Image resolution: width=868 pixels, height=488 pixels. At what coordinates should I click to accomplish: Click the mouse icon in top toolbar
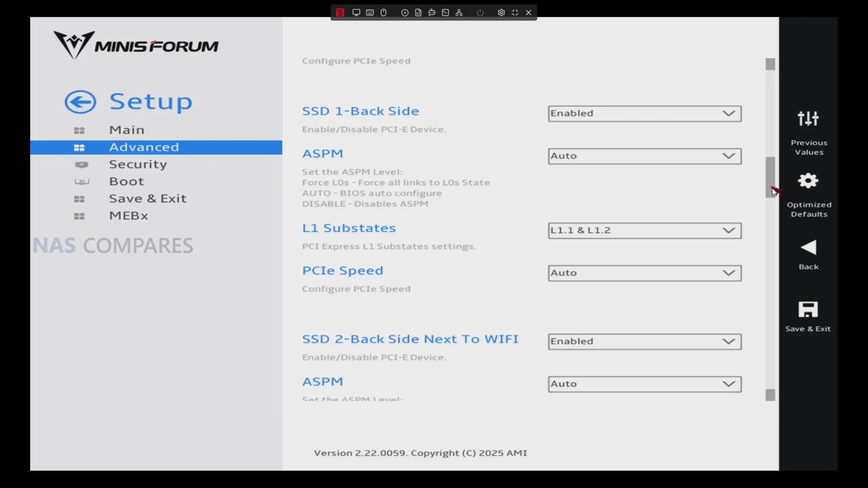[383, 13]
